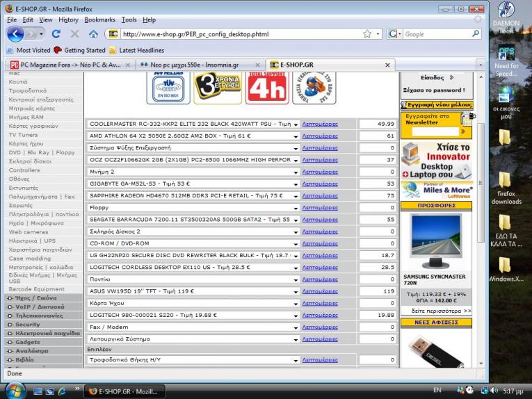The width and height of the screenshot is (532, 399).
Task: Open Most Visited bookmarks folder
Action: pyautogui.click(x=29, y=50)
